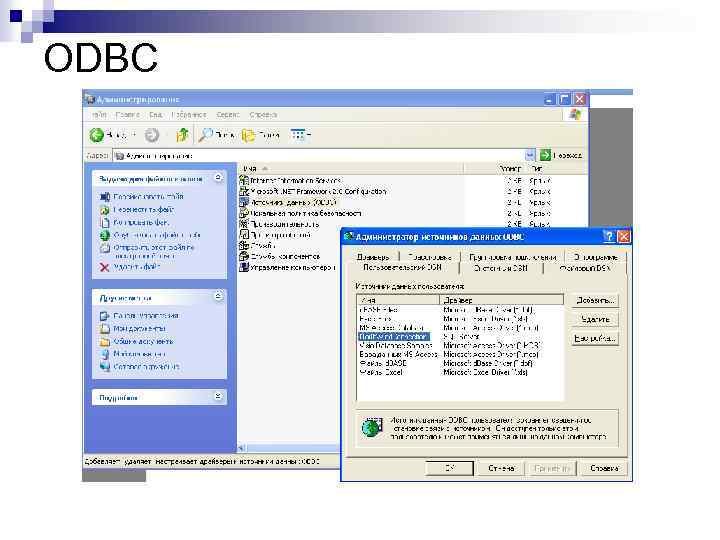Open Search with the magnifier icon

pos(205,135)
